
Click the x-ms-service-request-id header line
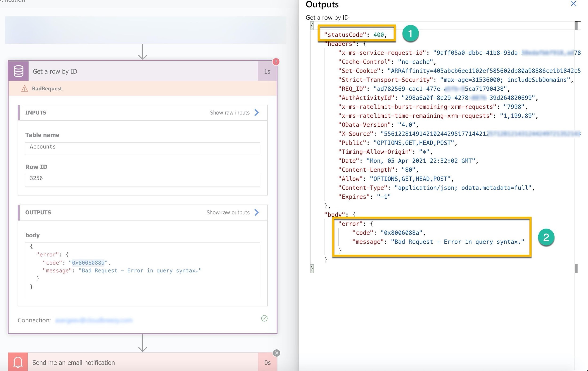coord(459,53)
